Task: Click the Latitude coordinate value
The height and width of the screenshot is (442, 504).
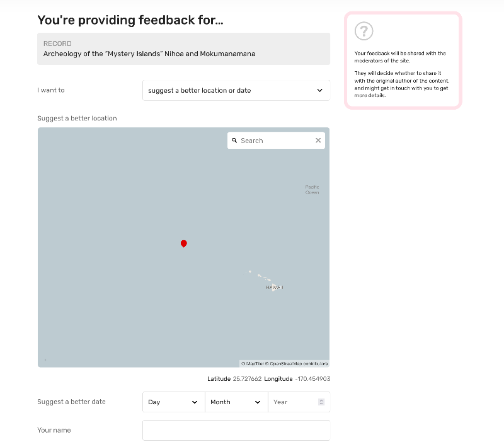Action: coord(247,378)
